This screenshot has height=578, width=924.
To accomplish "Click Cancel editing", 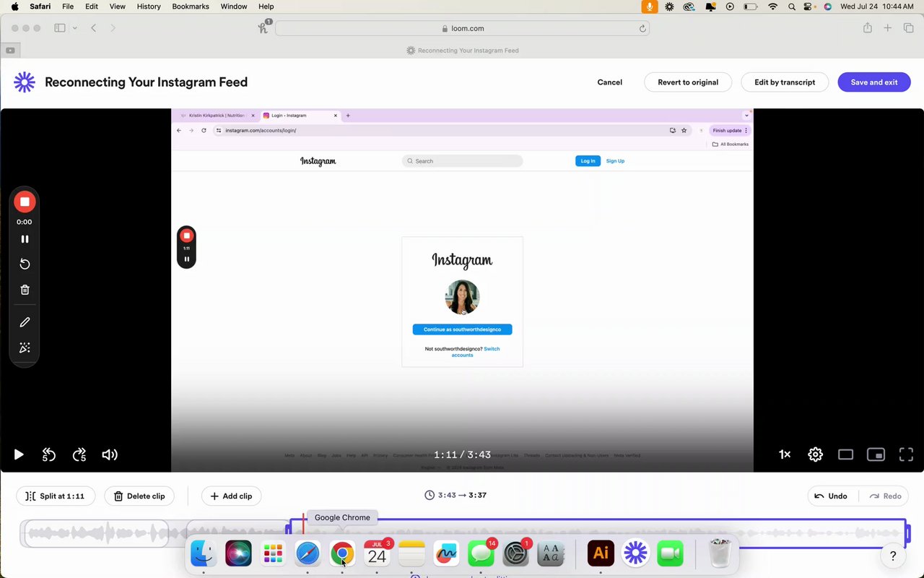I will point(609,82).
